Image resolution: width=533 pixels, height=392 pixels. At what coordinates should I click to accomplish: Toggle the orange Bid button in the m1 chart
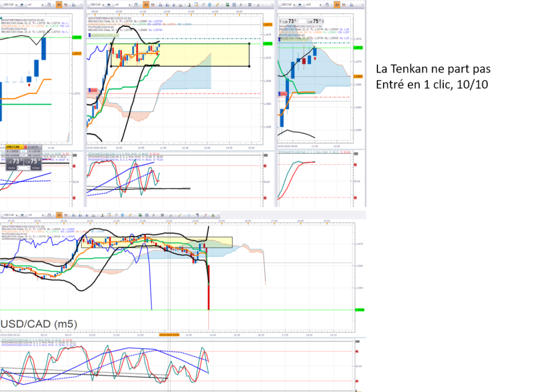pyautogui.click(x=59, y=5)
